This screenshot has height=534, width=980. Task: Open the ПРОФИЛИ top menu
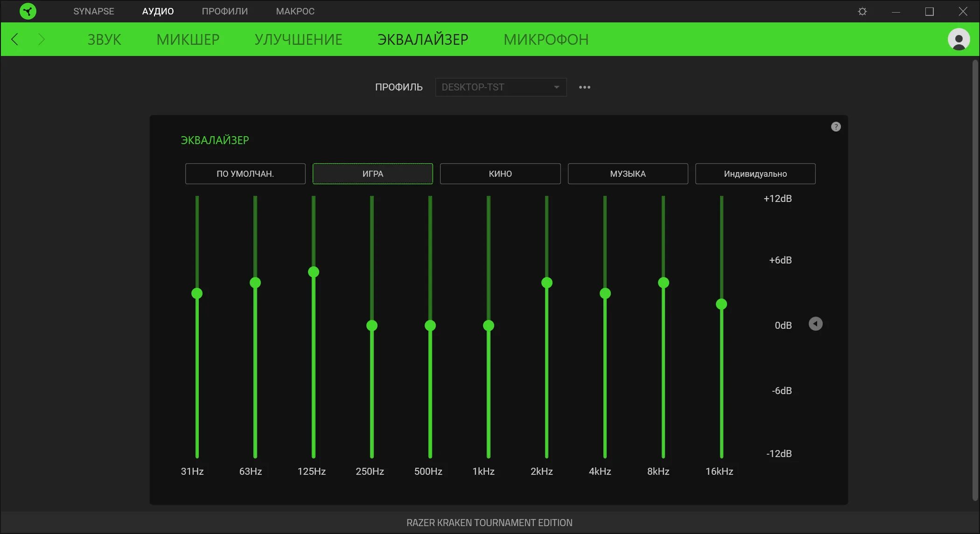(225, 11)
